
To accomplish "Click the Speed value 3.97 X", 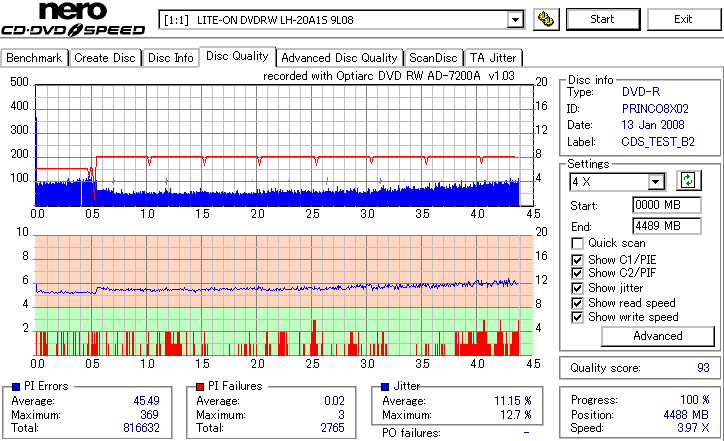I will click(693, 428).
